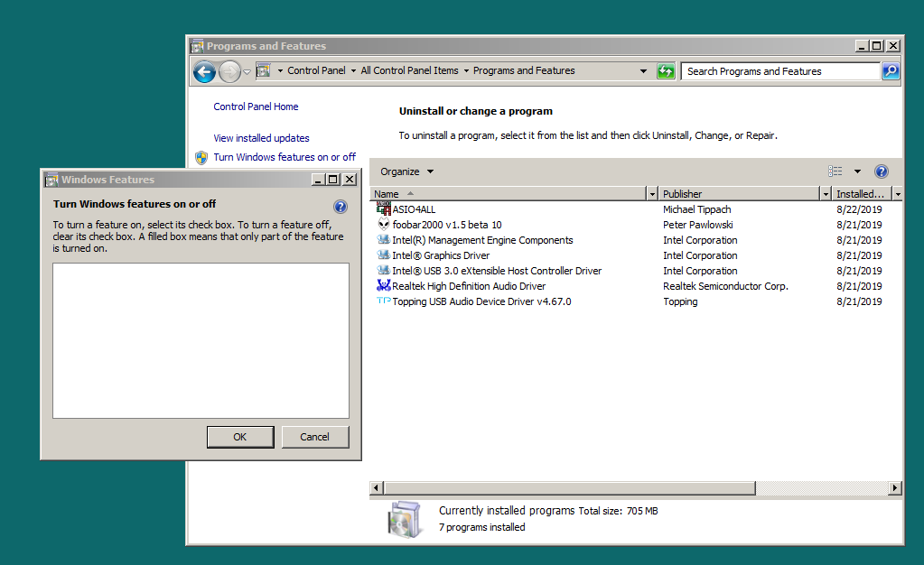Click publisher Michael Tippach
924x565 pixels.
tap(696, 209)
